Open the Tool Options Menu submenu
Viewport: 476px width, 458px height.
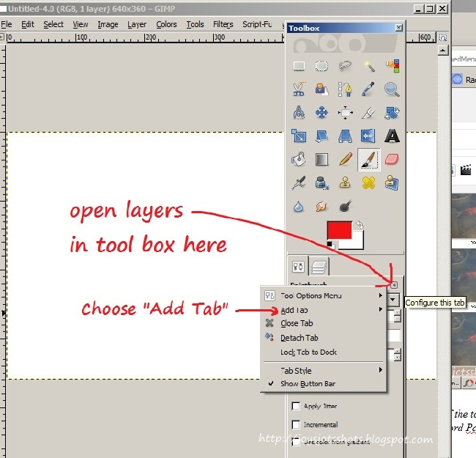[323, 295]
